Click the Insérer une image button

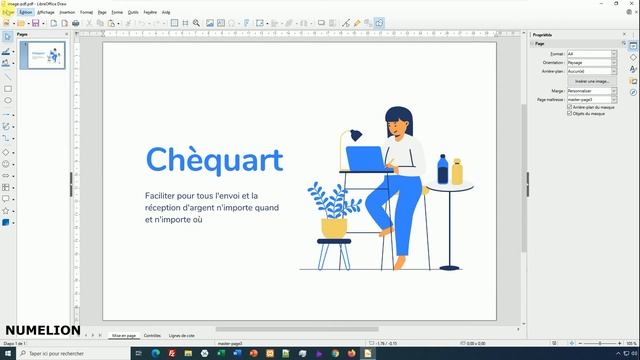point(592,81)
